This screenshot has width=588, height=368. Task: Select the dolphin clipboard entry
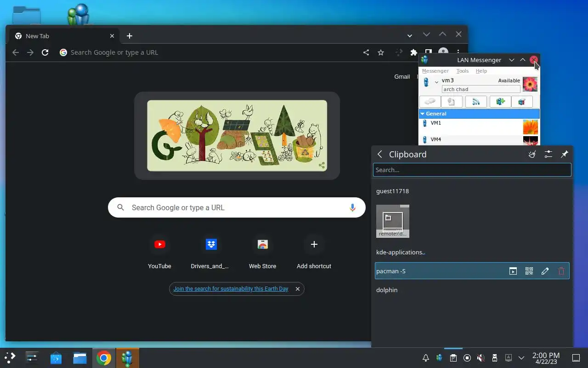tap(472, 290)
